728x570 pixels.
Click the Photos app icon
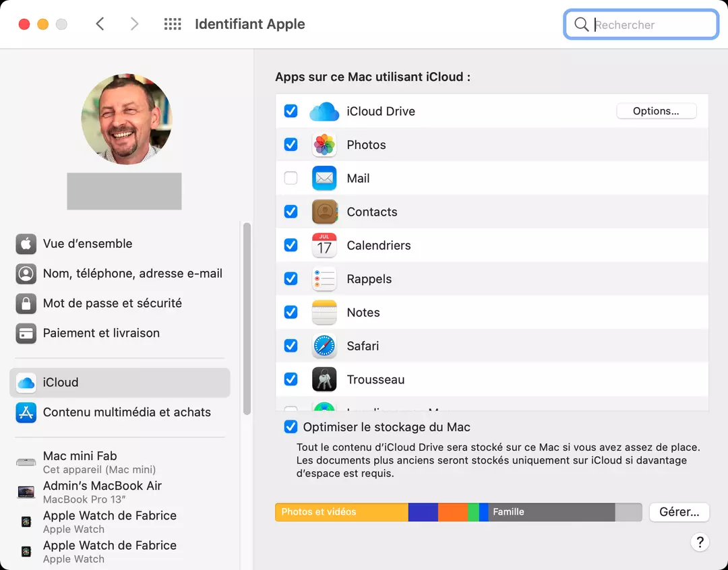pos(324,145)
